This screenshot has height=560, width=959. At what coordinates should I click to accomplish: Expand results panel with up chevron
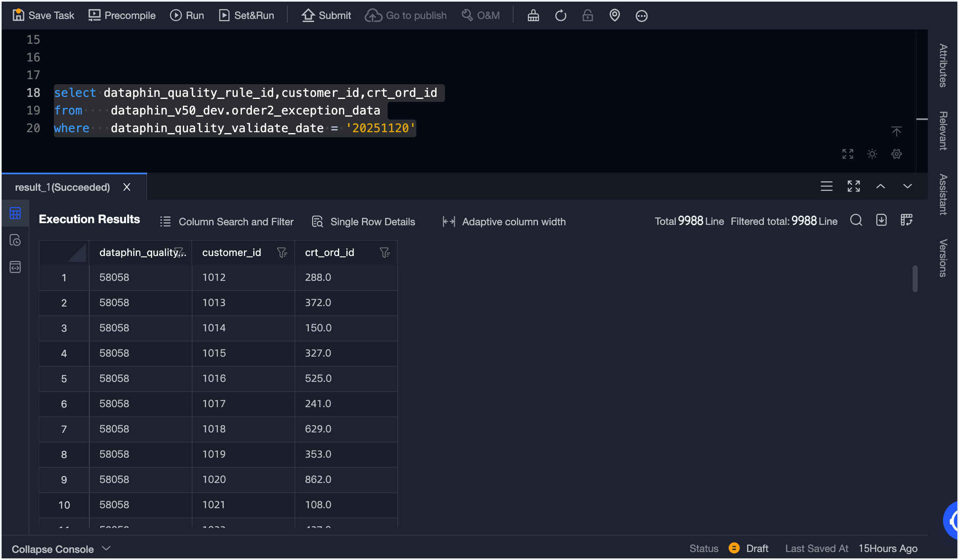tap(881, 186)
